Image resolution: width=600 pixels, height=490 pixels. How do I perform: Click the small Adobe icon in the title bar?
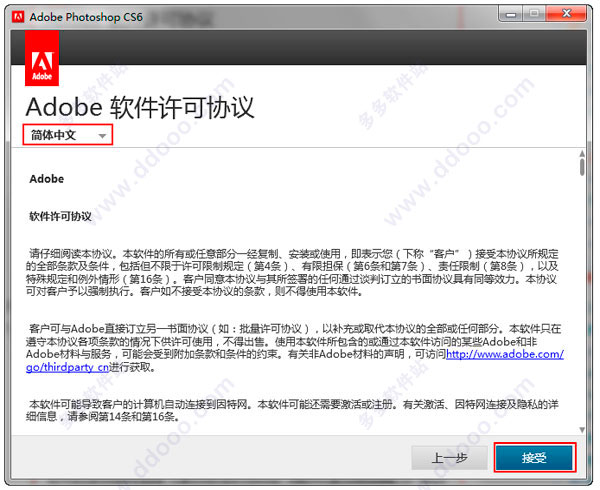click(x=18, y=17)
